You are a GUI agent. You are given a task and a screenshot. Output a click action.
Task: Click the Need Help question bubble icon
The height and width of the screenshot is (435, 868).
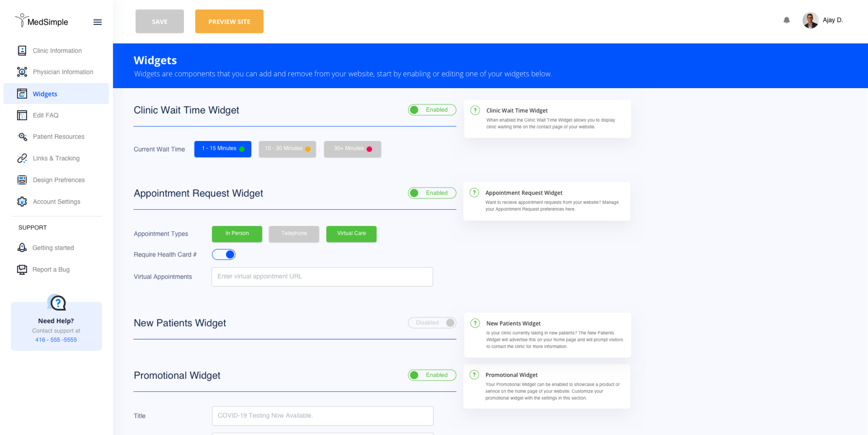(57, 303)
